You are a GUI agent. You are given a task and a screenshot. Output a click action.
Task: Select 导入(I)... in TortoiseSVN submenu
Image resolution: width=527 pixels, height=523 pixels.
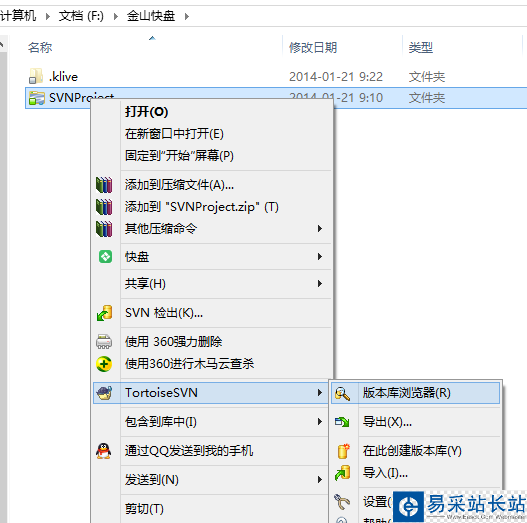tap(385, 473)
